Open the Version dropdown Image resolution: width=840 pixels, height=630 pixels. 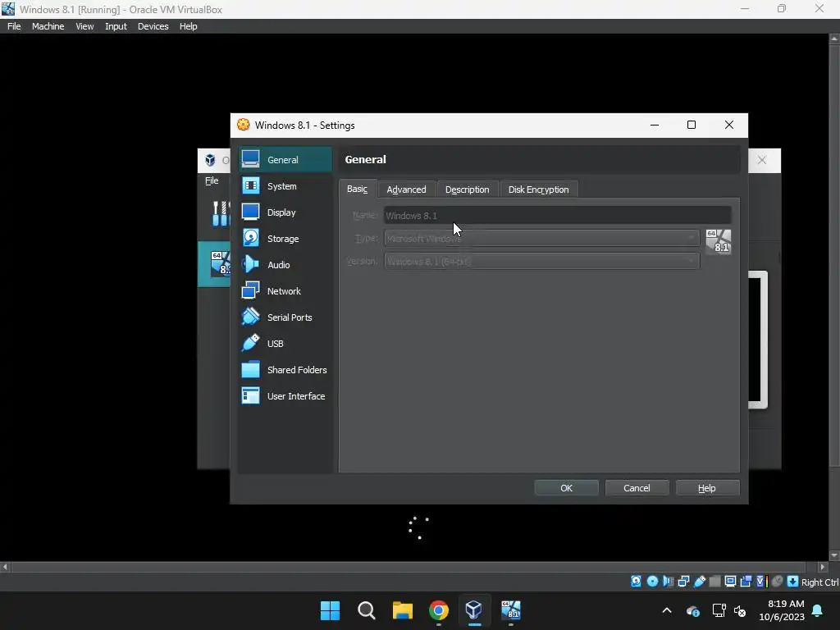[x=541, y=262]
